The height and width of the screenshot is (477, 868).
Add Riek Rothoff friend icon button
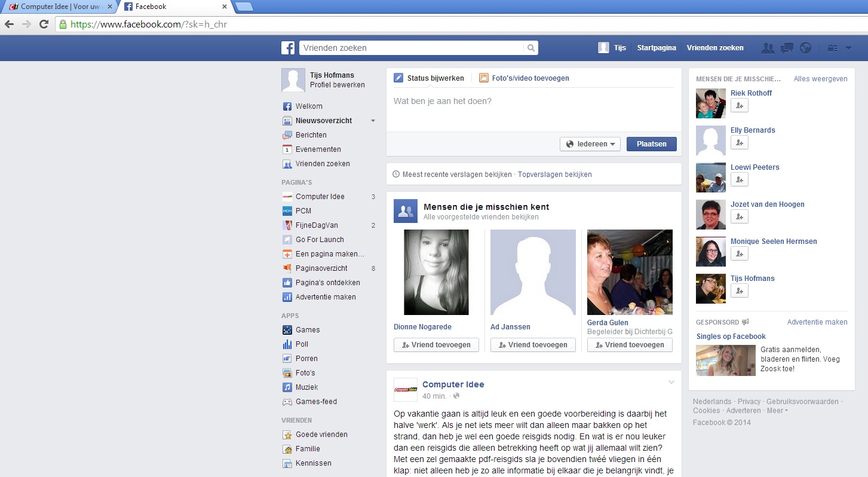coord(740,106)
